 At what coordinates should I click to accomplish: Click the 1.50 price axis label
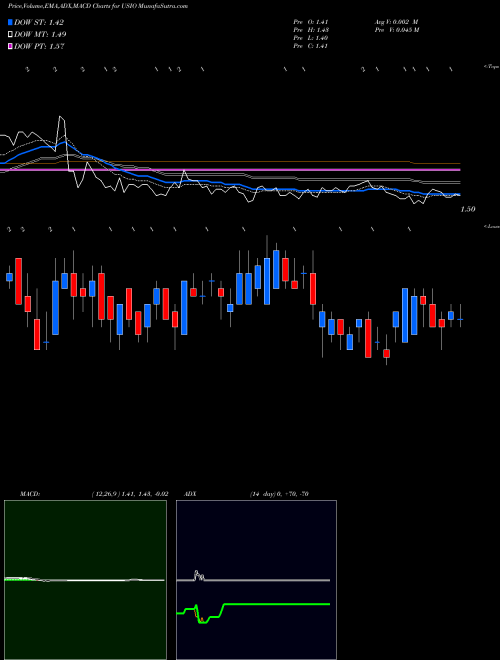pyautogui.click(x=468, y=209)
